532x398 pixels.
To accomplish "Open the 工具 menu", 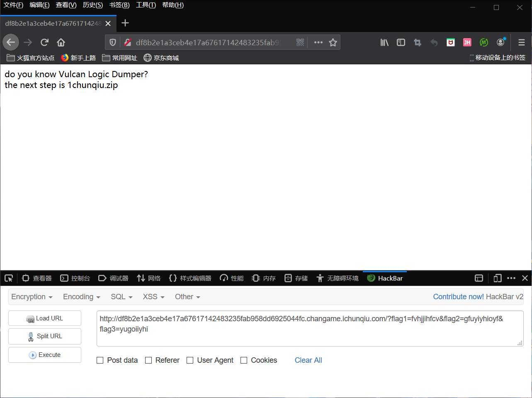I will (146, 5).
